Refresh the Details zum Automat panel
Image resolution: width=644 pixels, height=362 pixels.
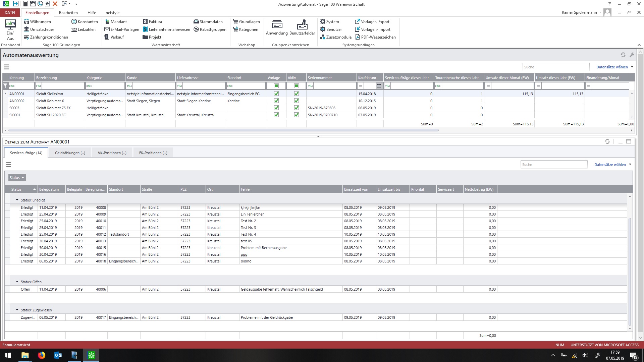pos(607,141)
